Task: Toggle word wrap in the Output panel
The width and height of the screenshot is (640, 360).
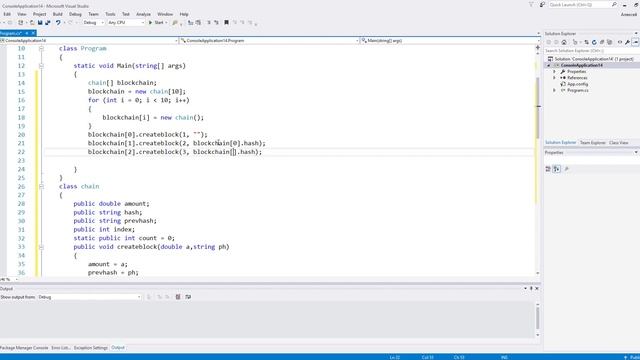Action: (x=188, y=297)
